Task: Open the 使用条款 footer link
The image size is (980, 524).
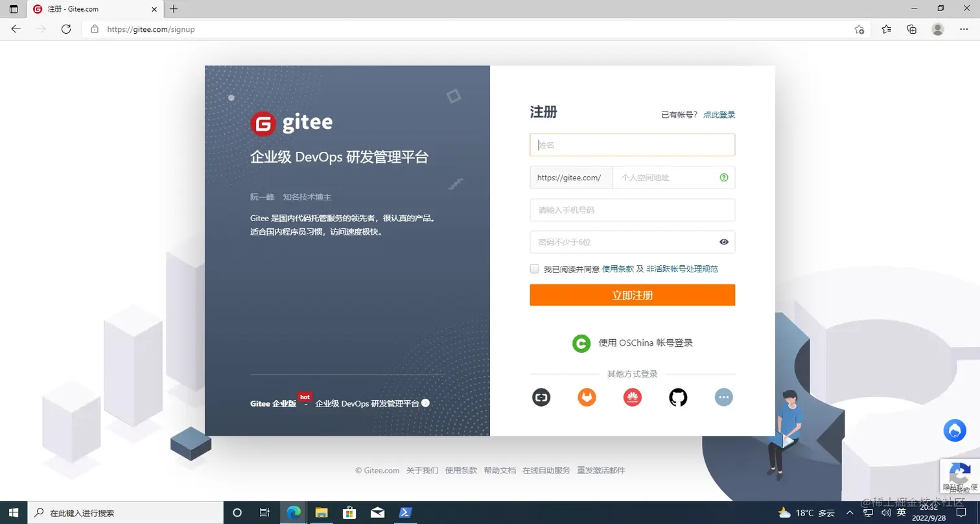Action: [x=461, y=471]
